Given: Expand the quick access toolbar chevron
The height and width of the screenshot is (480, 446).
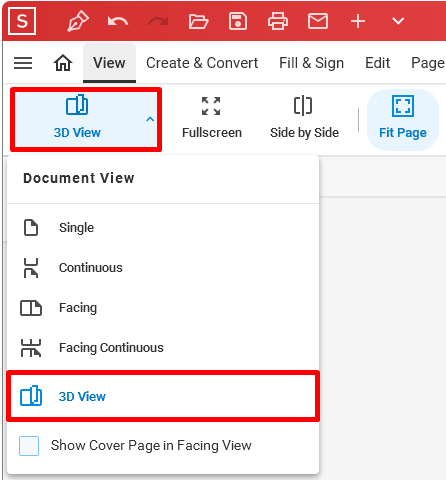Looking at the screenshot, I should coord(398,21).
